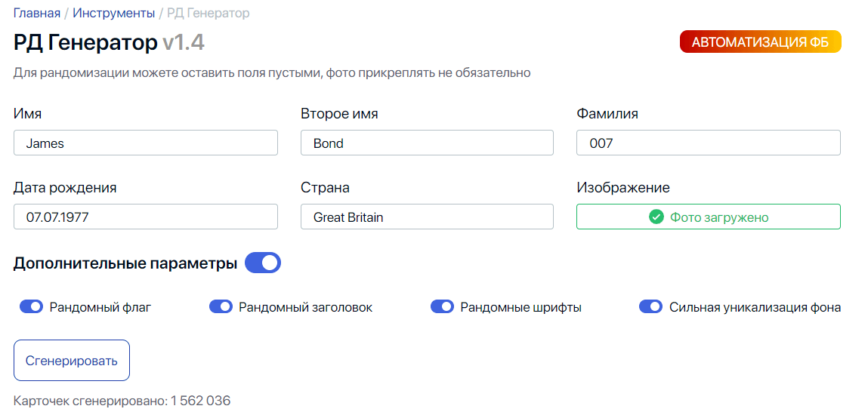Click the green checkmark icon for uploaded photo
This screenshot has width=868, height=412.
[x=656, y=217]
